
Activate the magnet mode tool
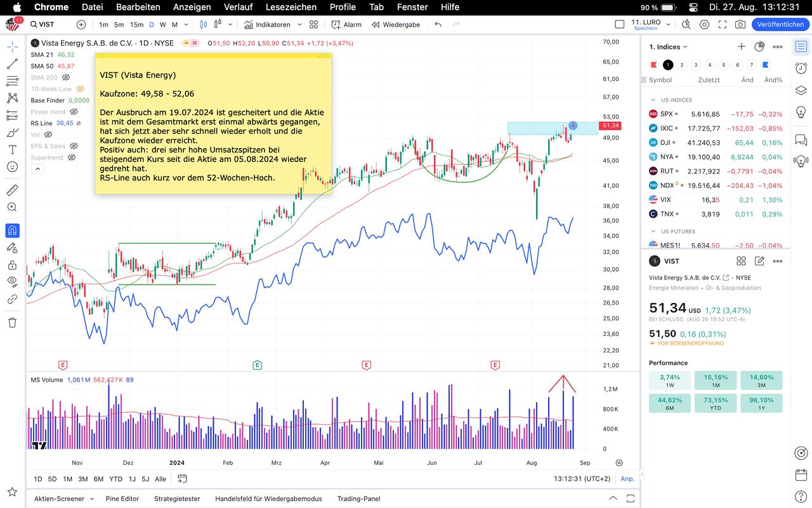click(x=12, y=231)
